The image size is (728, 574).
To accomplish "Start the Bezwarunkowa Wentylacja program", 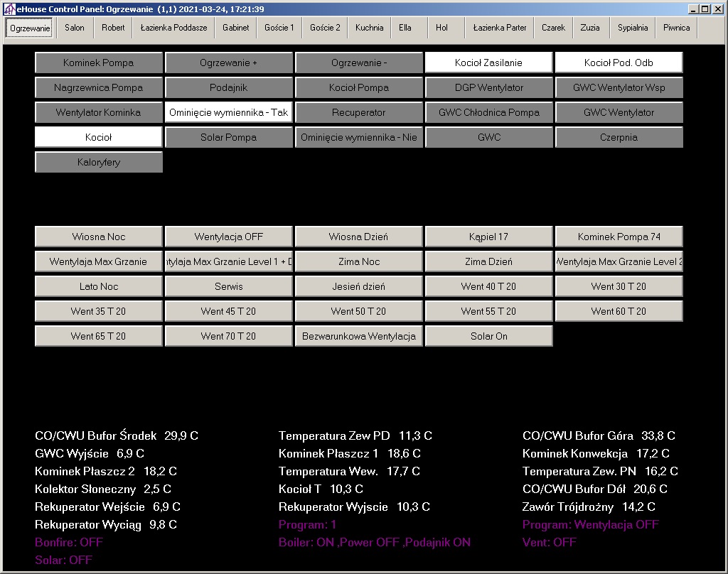I will [358, 337].
